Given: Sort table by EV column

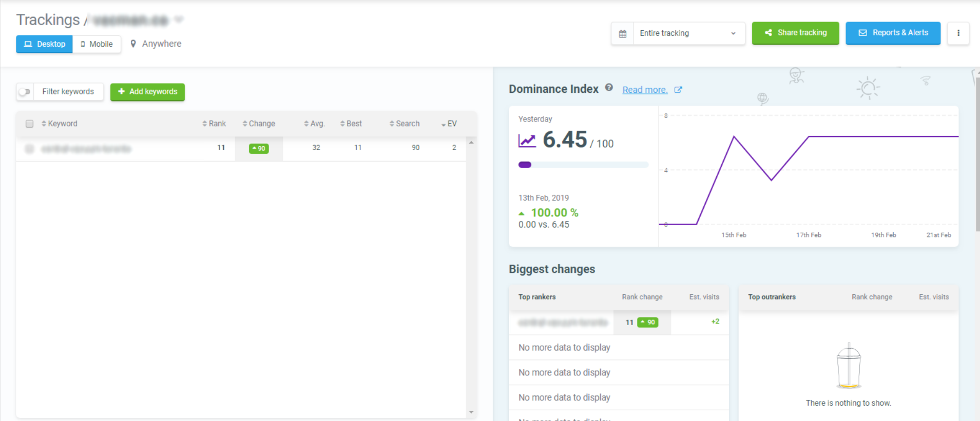Looking at the screenshot, I should tap(449, 124).
